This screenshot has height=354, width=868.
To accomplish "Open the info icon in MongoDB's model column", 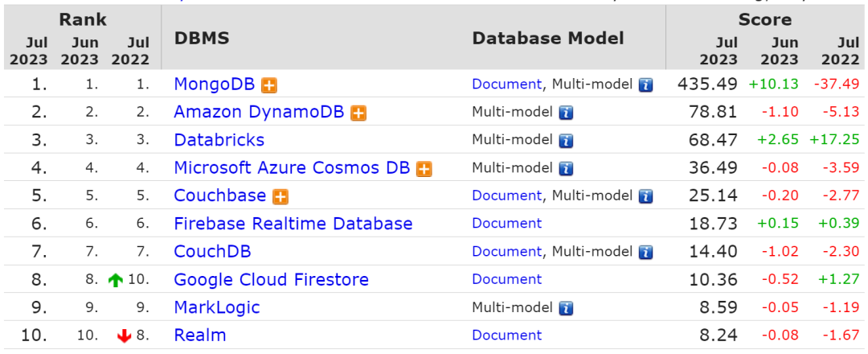I will (x=645, y=84).
